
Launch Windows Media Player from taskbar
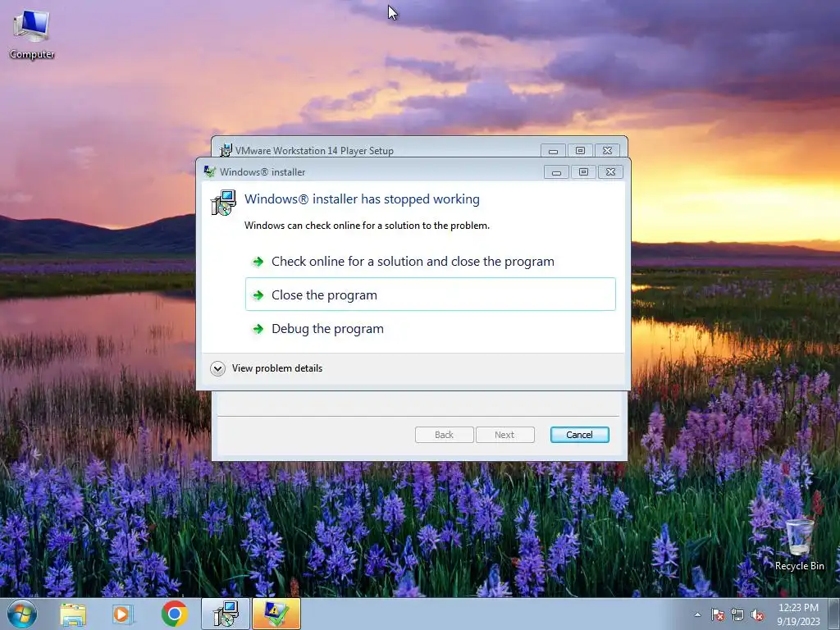tap(121, 614)
